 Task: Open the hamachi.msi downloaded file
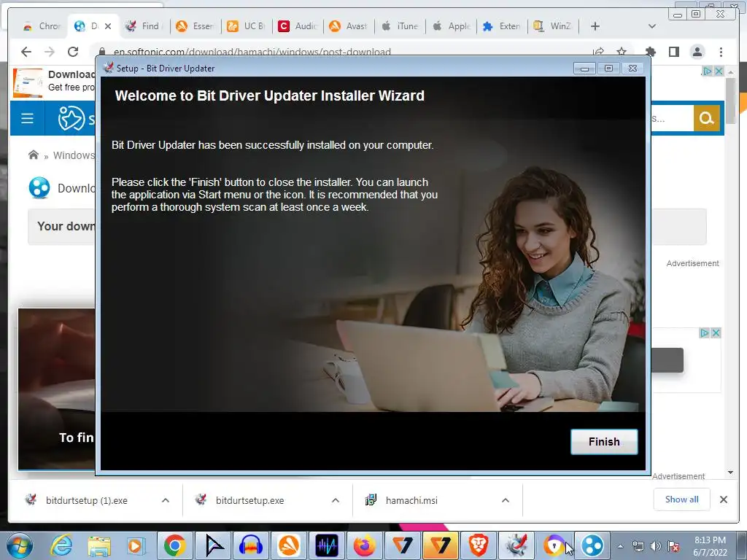click(411, 500)
